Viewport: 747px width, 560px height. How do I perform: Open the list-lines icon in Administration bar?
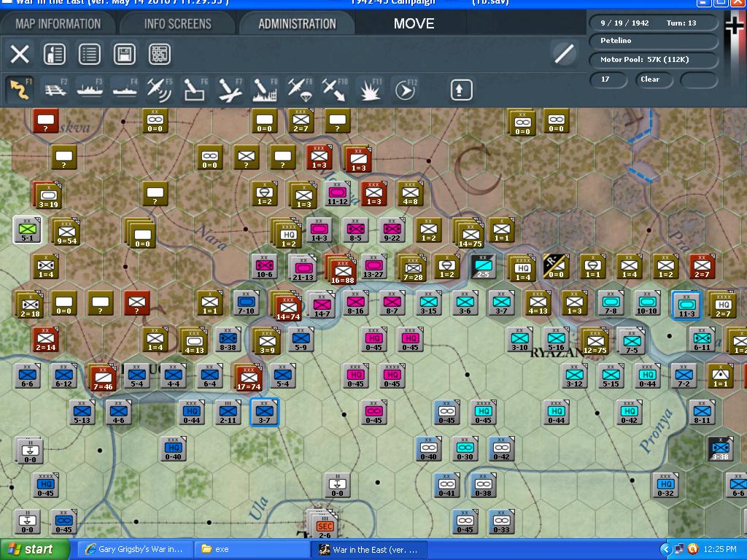coord(90,54)
